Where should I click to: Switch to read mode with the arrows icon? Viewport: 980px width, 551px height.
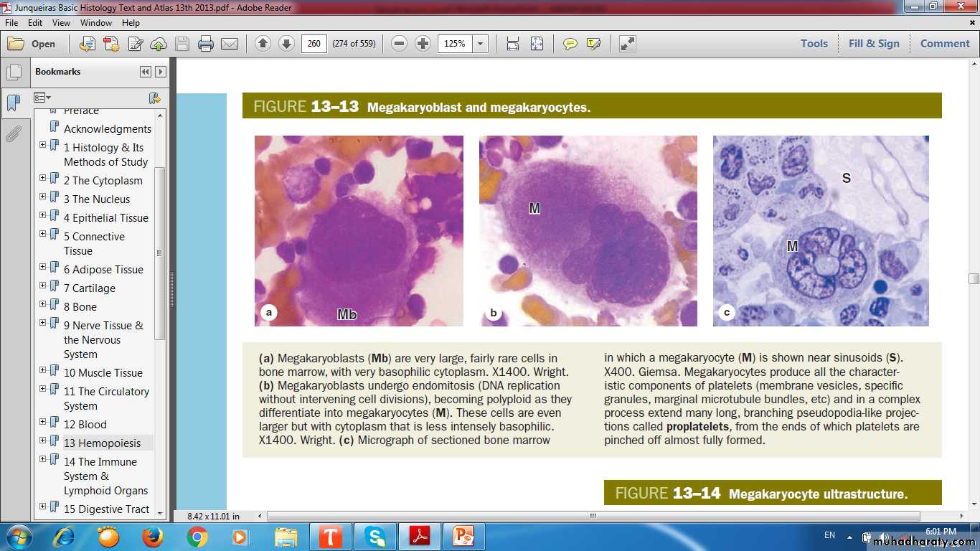(628, 44)
